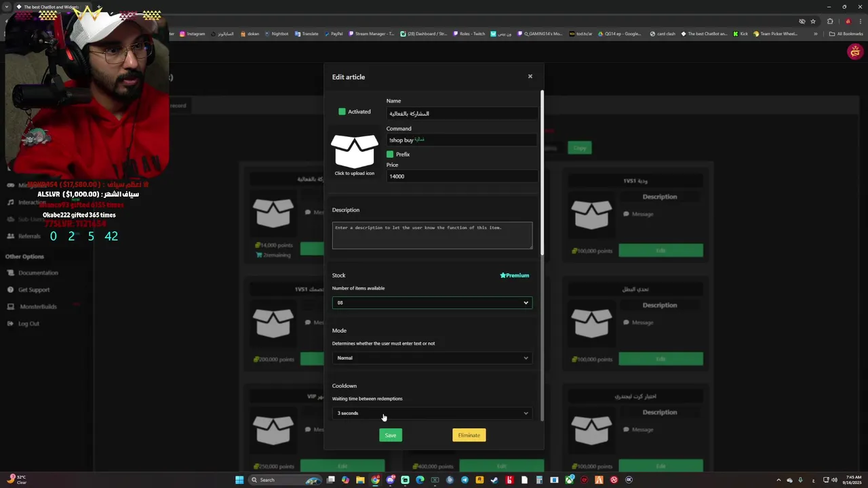Screen dimensions: 868x488
Task: Click Message on the 1VS1 card
Action: coord(637,214)
